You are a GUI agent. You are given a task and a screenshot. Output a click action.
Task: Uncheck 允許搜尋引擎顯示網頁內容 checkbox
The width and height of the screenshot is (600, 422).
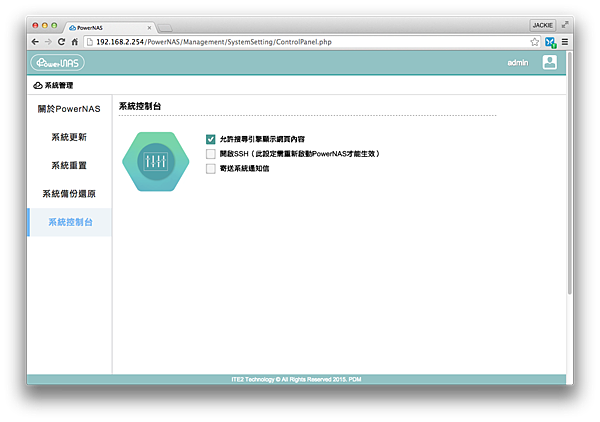pyautogui.click(x=210, y=139)
